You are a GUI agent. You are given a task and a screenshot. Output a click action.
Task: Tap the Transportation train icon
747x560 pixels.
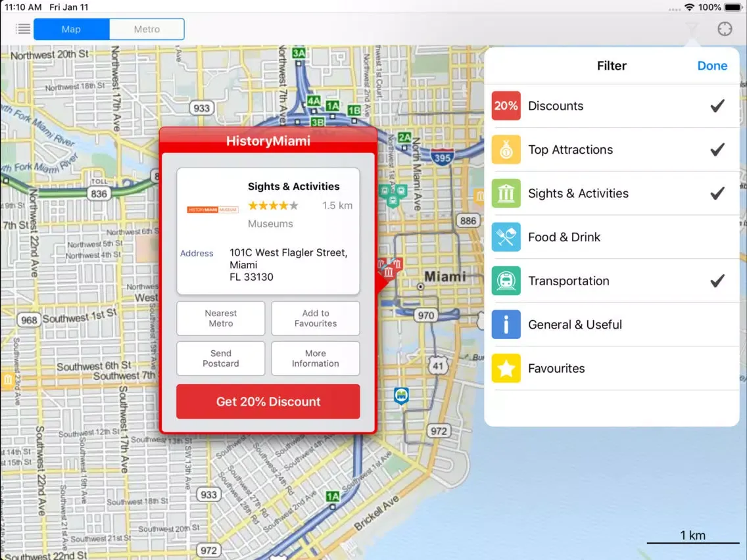(x=506, y=281)
